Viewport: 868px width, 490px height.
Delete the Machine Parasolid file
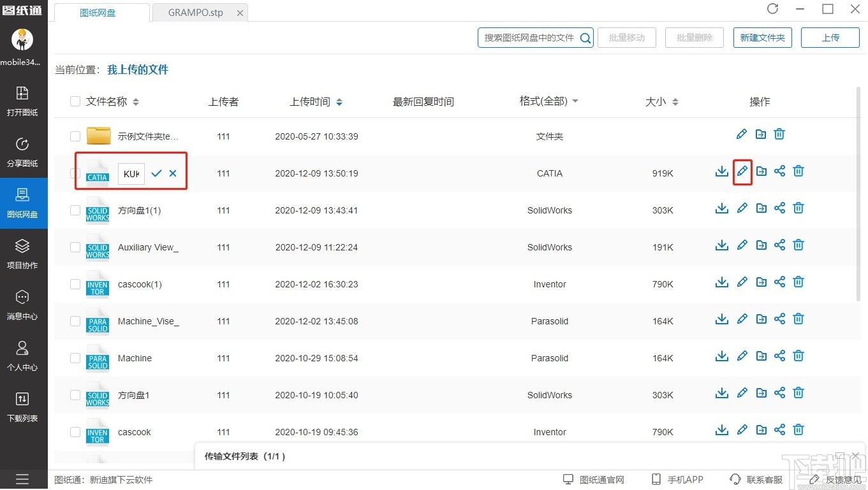pos(798,356)
